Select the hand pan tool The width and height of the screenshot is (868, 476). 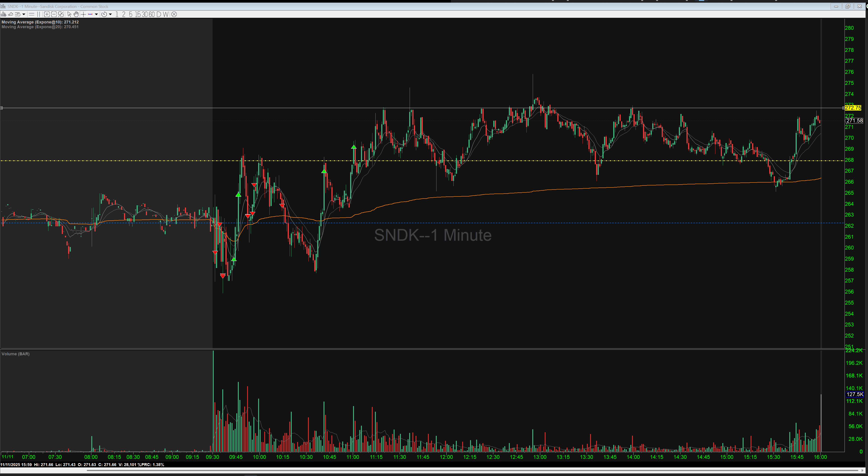tap(76, 14)
